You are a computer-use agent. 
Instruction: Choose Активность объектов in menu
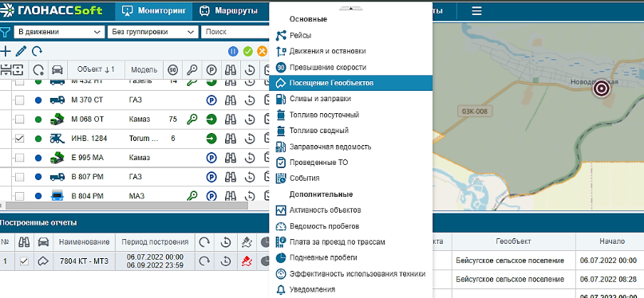(350, 210)
